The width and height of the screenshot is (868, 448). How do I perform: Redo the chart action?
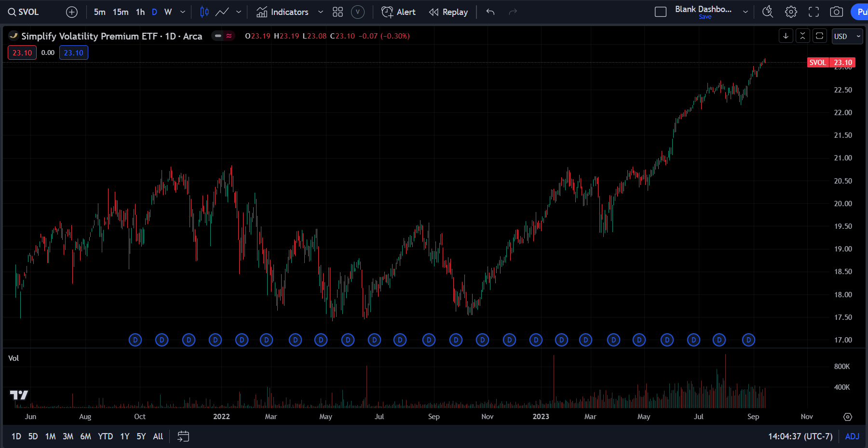pyautogui.click(x=513, y=12)
